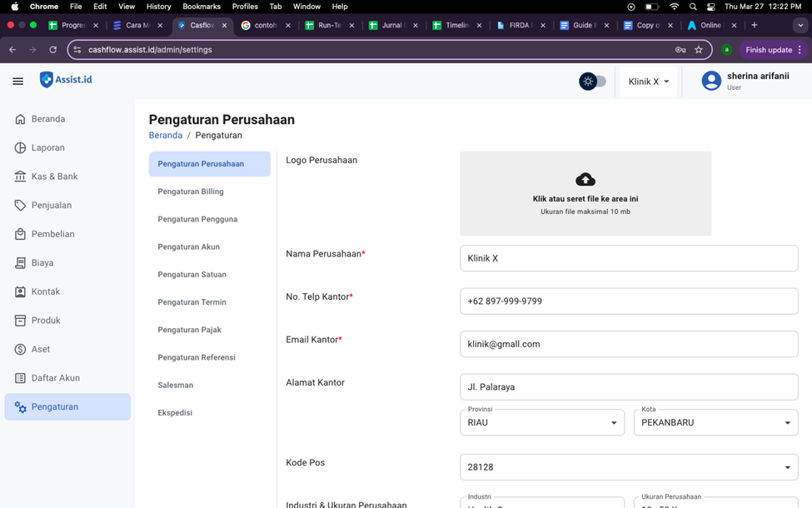Click the user avatar icon
Screen dimensions: 812x508
[710, 81]
